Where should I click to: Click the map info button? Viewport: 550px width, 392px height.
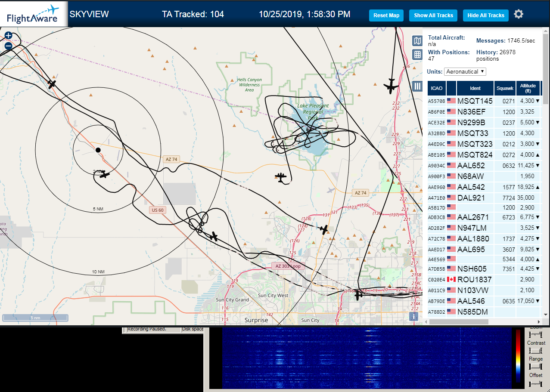pos(413,317)
